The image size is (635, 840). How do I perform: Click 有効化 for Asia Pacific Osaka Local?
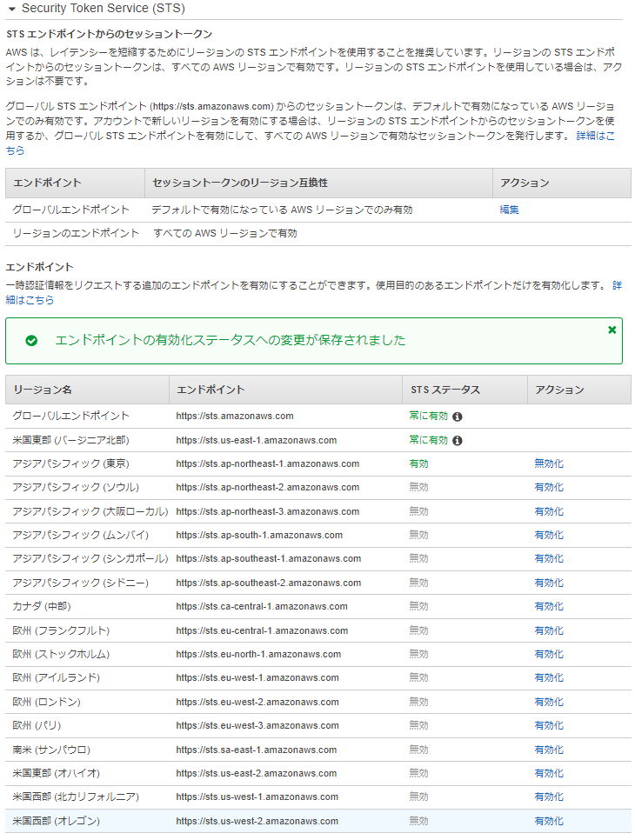click(x=549, y=511)
